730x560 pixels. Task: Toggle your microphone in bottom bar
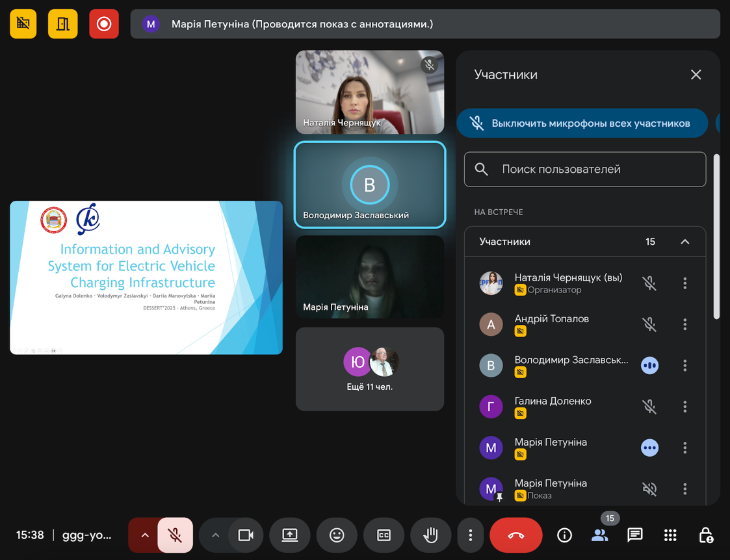coord(175,535)
